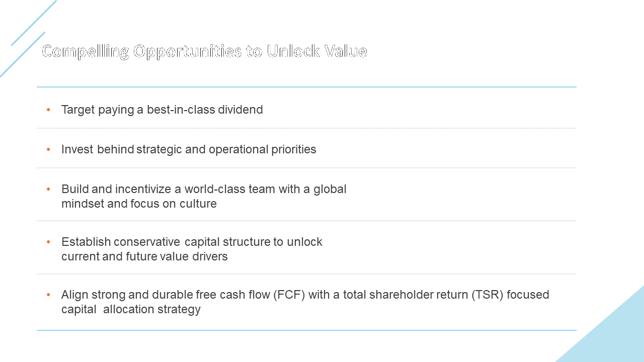This screenshot has width=644, height=362.
Task: Click the "capital allocation strategy" text
Action: click(x=131, y=309)
